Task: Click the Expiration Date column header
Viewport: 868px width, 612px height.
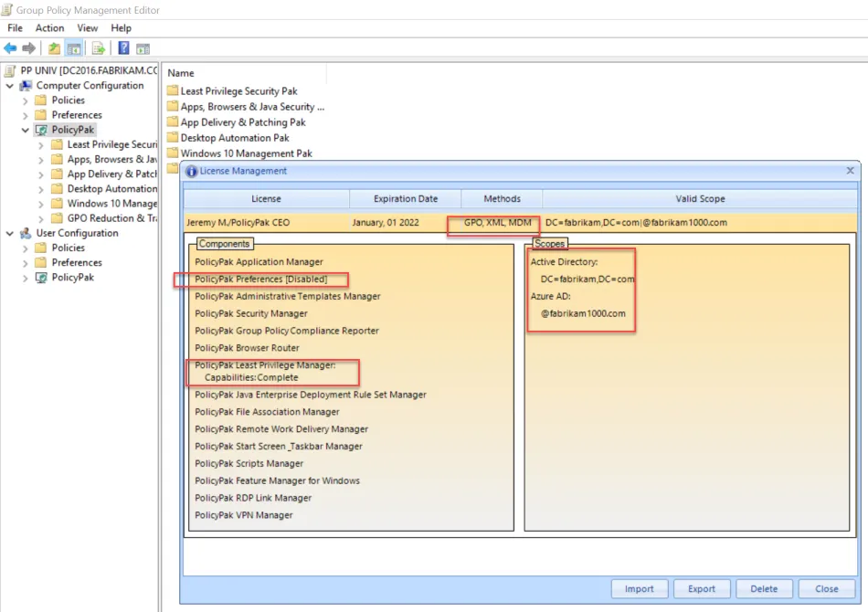Action: [406, 198]
